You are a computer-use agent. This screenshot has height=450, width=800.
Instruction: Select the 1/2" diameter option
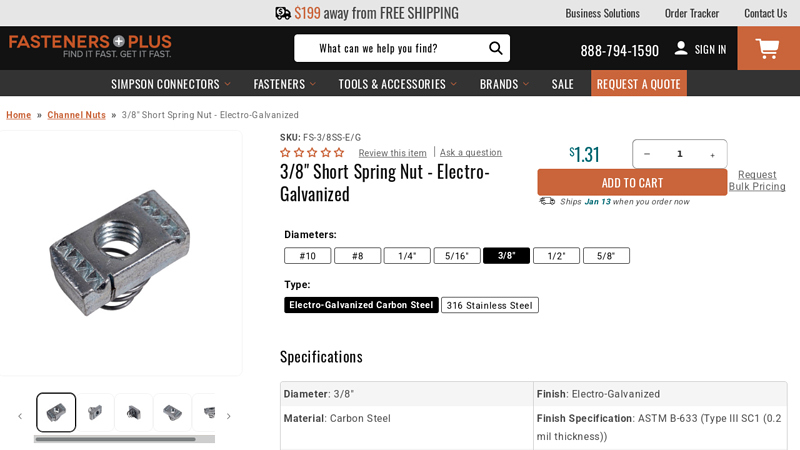pos(556,256)
